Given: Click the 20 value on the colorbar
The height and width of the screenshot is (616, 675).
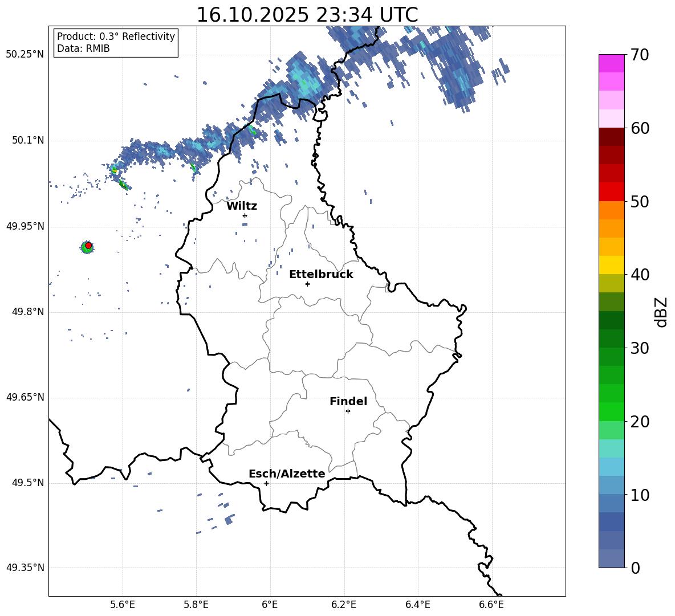Looking at the screenshot, I should tap(640, 422).
